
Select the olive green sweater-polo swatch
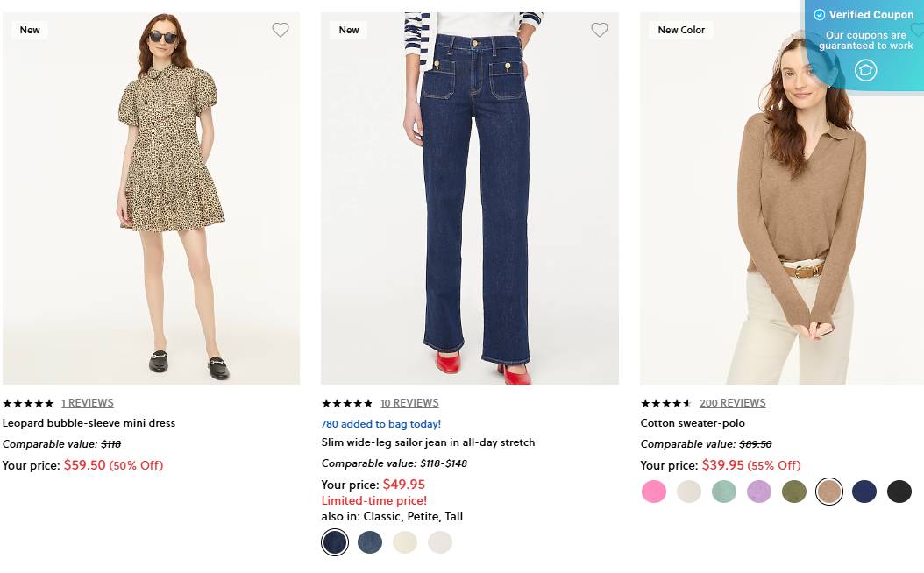click(x=794, y=492)
